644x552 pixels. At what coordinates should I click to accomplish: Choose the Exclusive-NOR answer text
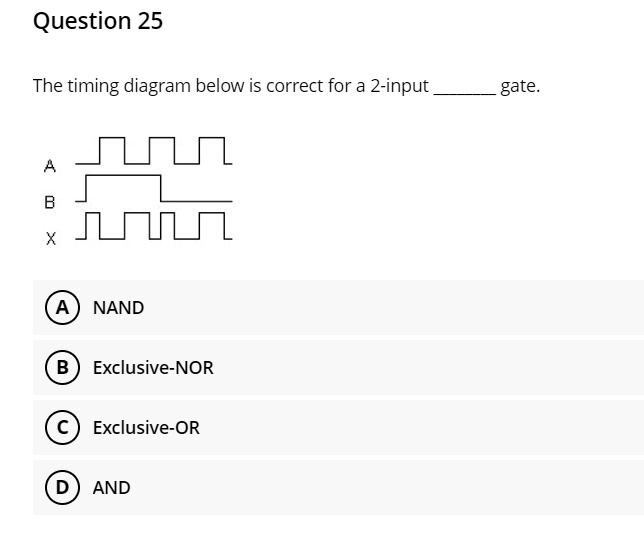click(x=153, y=368)
